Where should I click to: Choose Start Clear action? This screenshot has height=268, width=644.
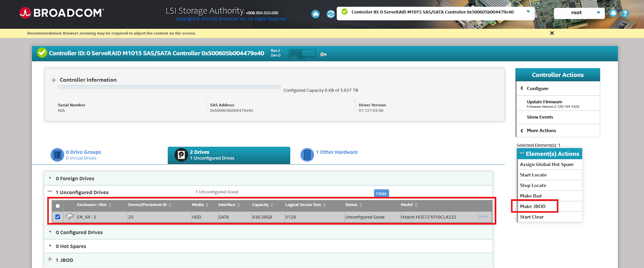(549, 217)
